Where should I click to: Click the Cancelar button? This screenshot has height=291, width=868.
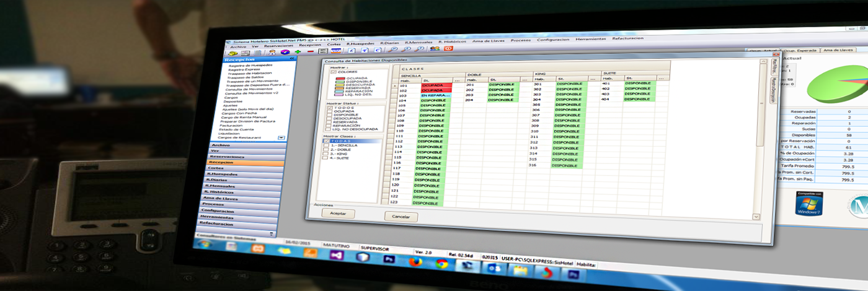click(401, 217)
